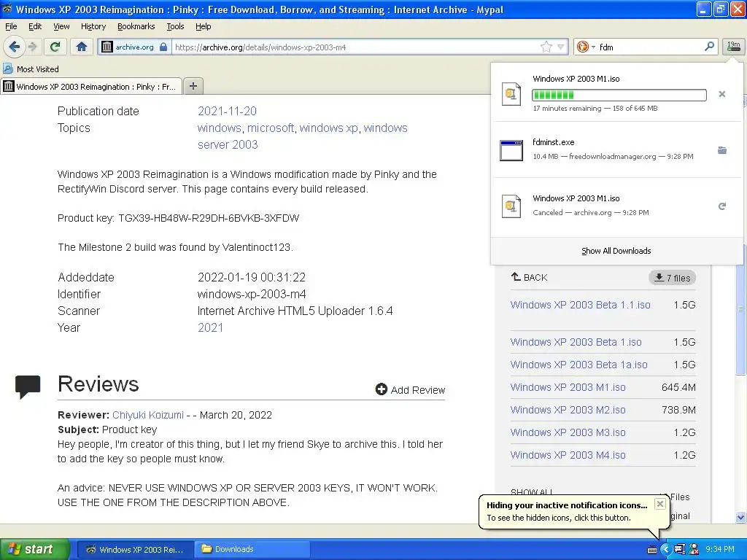
Task: Open reviewer Chiyuki Koizumi profile
Action: coord(147,415)
